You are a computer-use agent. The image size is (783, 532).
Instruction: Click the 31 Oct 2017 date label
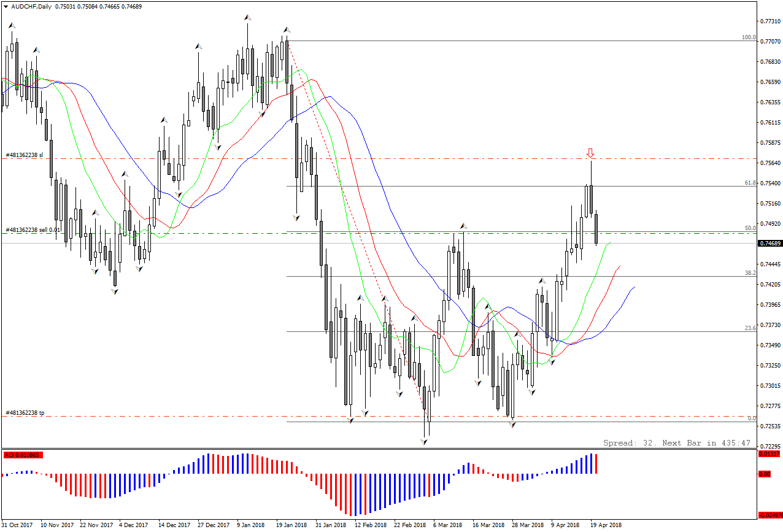(17, 525)
